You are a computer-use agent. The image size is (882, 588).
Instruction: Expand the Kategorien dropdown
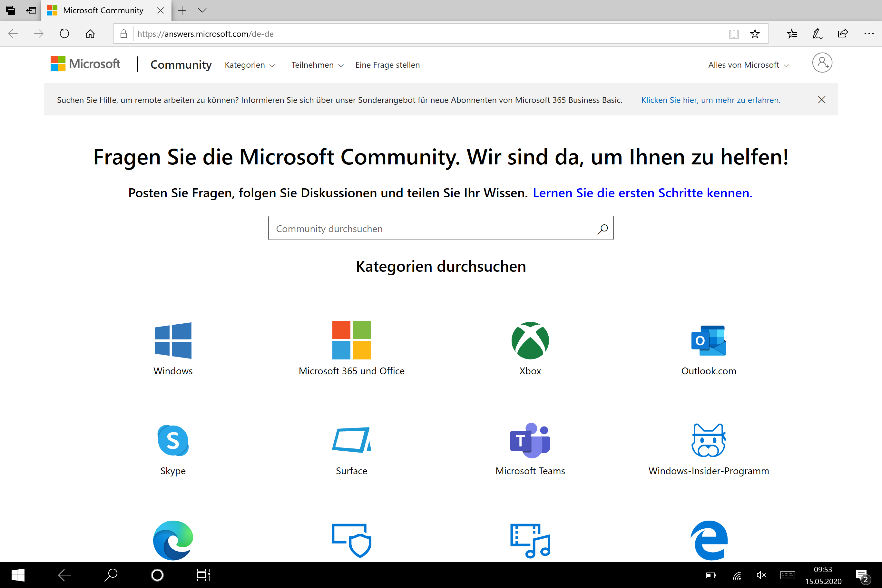point(250,65)
